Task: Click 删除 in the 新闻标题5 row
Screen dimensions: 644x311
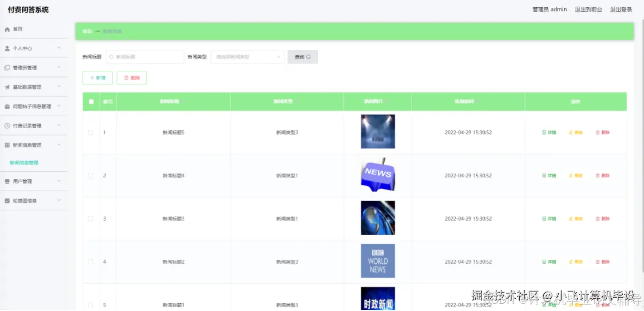Action: click(x=603, y=133)
